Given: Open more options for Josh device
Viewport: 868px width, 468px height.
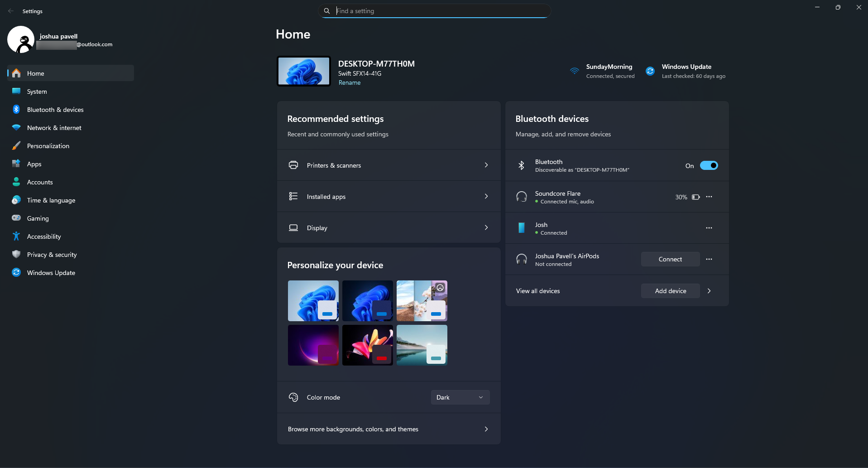Looking at the screenshot, I should 709,228.
